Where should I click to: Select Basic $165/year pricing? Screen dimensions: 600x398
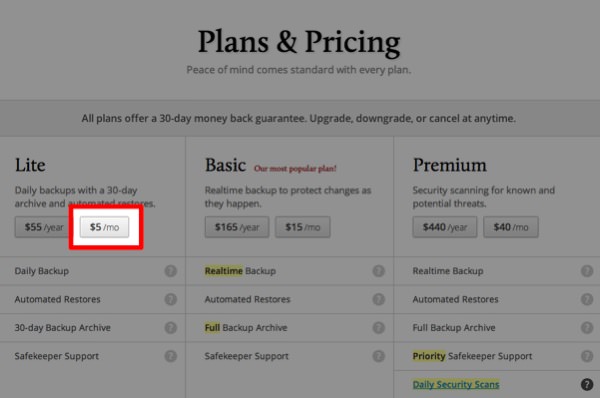click(x=237, y=227)
